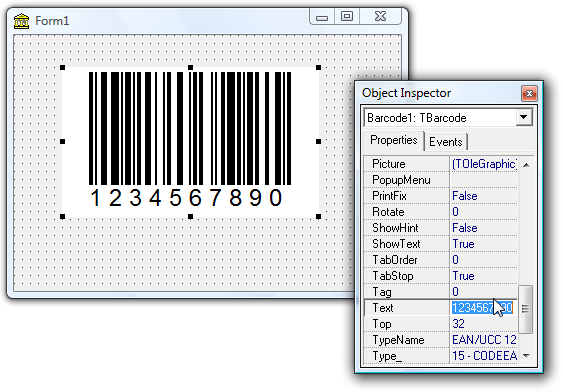Select the Picture property row
The image size is (563, 392).
406,164
